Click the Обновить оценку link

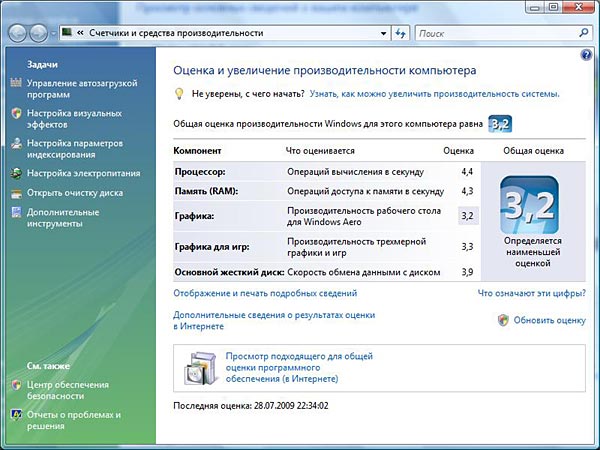[549, 320]
